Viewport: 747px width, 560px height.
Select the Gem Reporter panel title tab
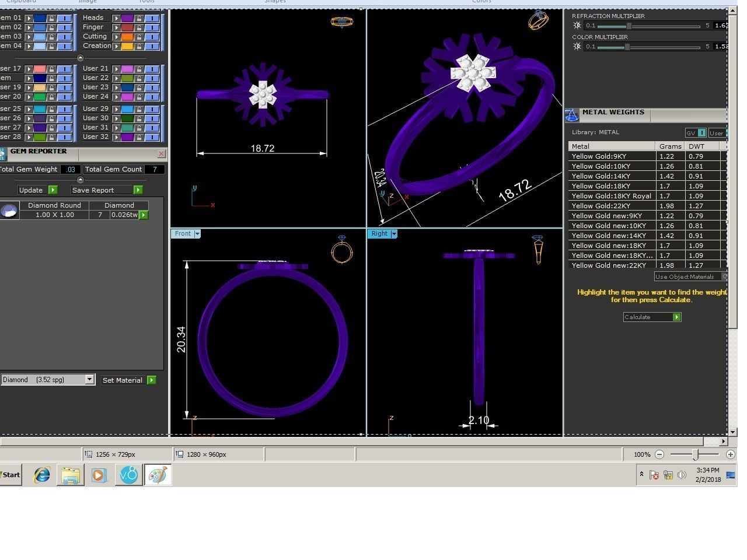[39, 152]
